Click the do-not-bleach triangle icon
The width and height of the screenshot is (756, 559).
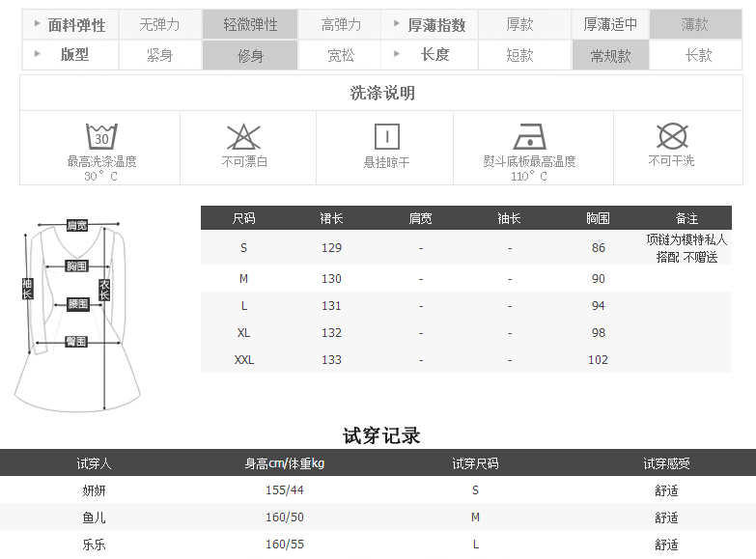[x=243, y=136]
